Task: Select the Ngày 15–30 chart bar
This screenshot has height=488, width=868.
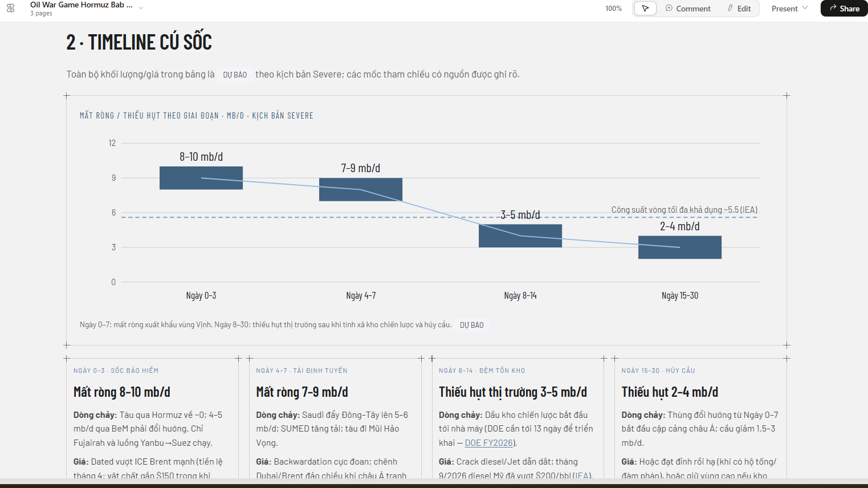Action: click(680, 247)
